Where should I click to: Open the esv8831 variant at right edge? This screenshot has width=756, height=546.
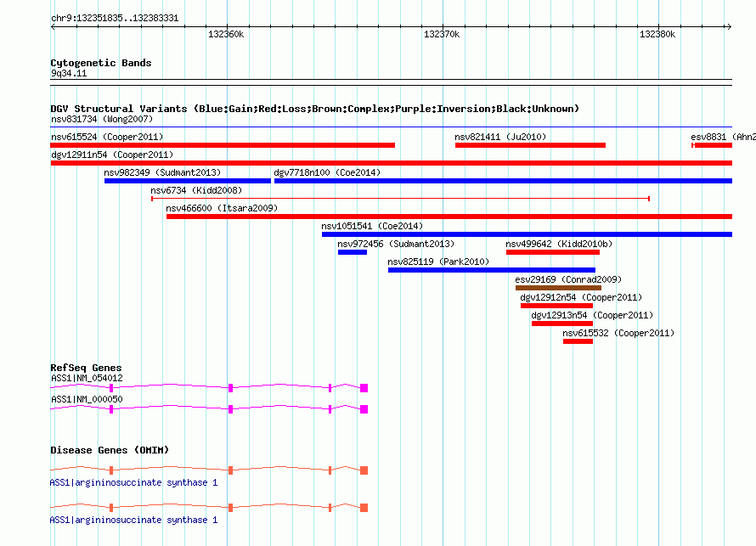pos(712,145)
